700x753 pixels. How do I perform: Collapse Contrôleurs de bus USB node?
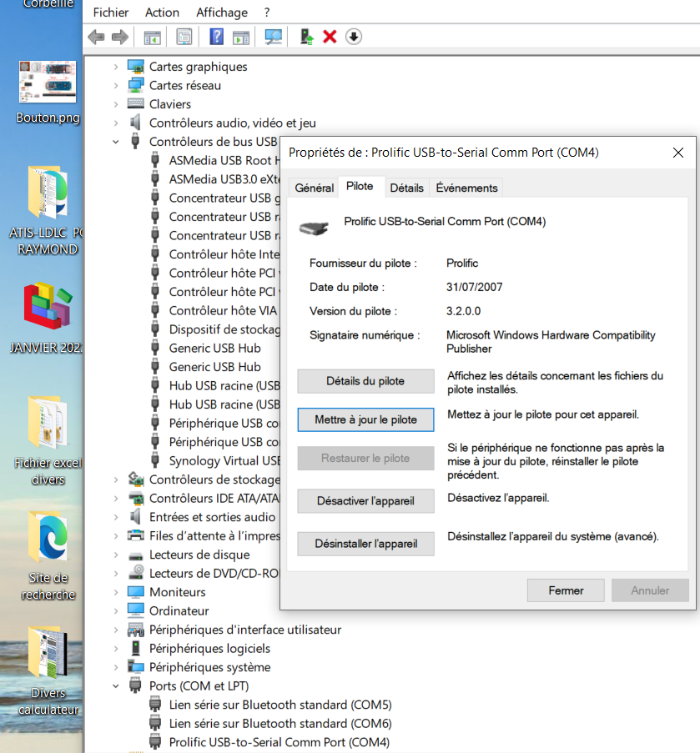116,142
